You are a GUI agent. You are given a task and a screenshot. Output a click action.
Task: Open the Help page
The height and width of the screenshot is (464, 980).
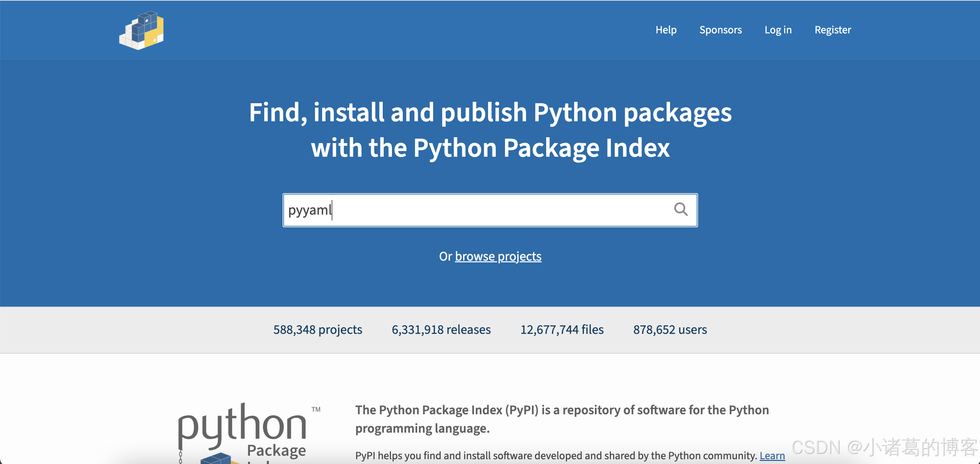(x=665, y=30)
